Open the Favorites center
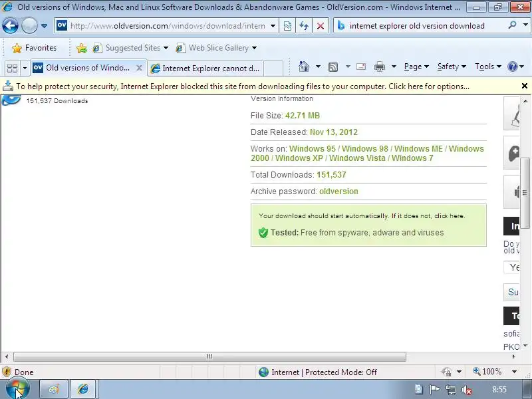 34,48
